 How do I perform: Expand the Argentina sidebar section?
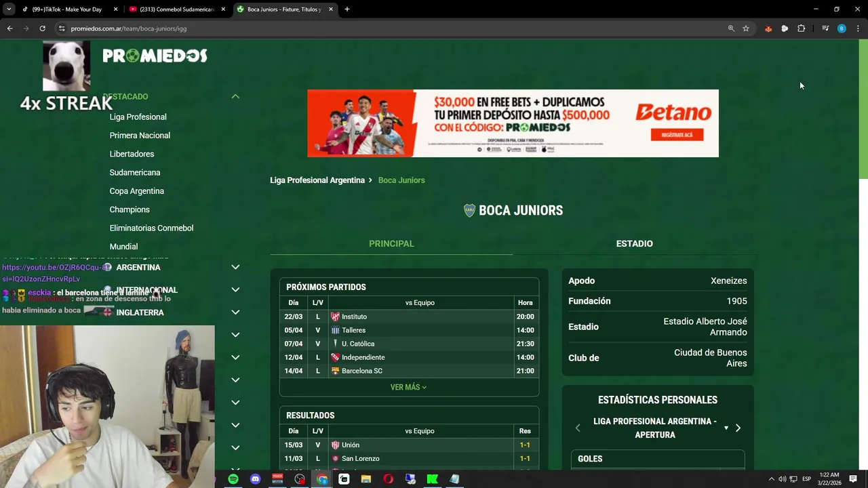coord(235,267)
